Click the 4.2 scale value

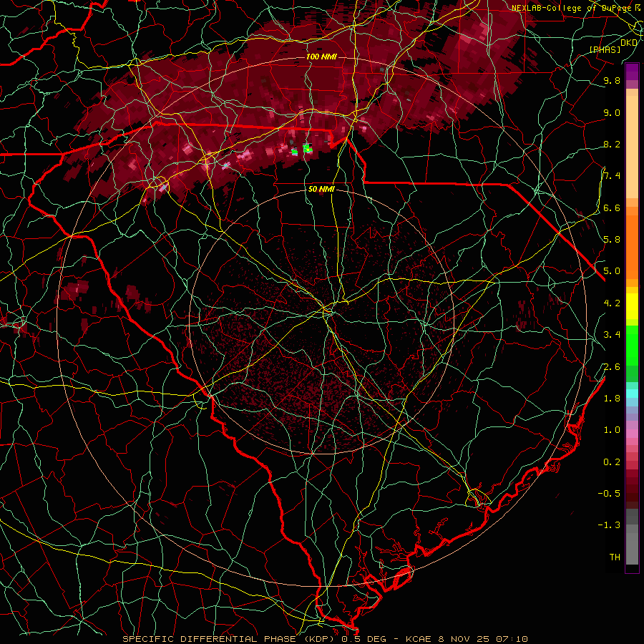tap(612, 303)
